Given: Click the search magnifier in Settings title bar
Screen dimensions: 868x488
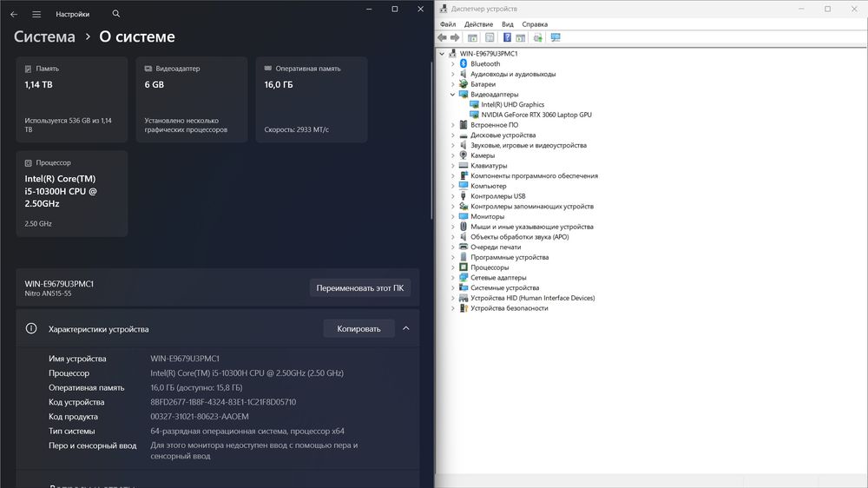Looking at the screenshot, I should point(115,14).
